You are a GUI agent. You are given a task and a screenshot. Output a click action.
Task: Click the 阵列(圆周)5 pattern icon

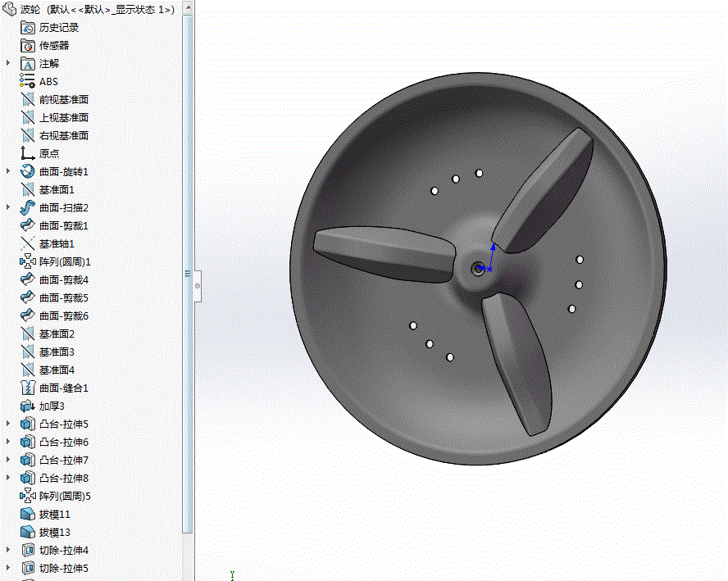[28, 496]
